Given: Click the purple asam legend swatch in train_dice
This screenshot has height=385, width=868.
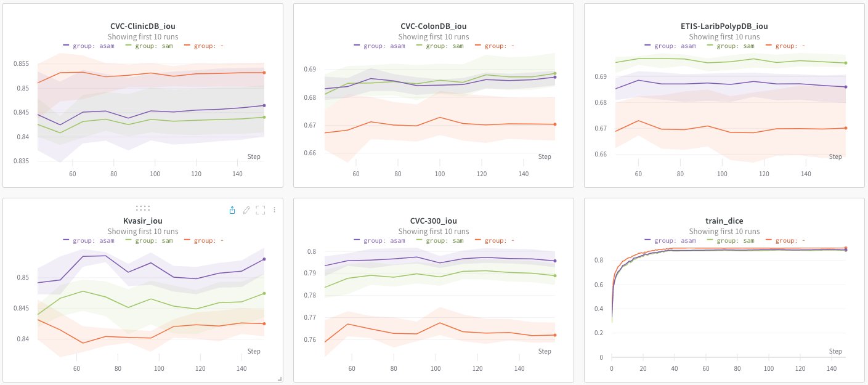Looking at the screenshot, I should click(x=648, y=241).
